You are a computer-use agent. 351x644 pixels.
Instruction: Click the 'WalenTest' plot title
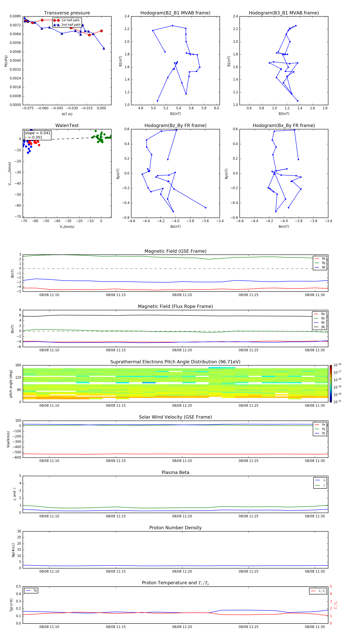tap(67, 125)
